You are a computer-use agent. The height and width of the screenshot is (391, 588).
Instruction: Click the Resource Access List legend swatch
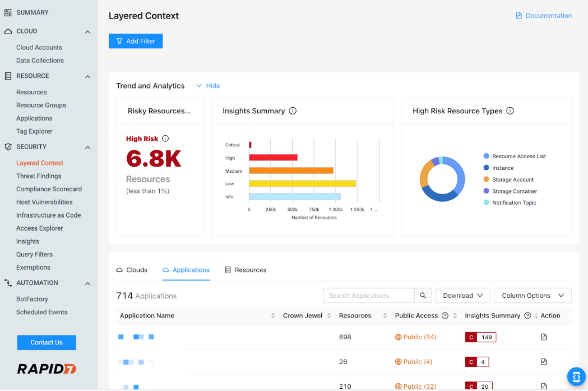click(486, 157)
